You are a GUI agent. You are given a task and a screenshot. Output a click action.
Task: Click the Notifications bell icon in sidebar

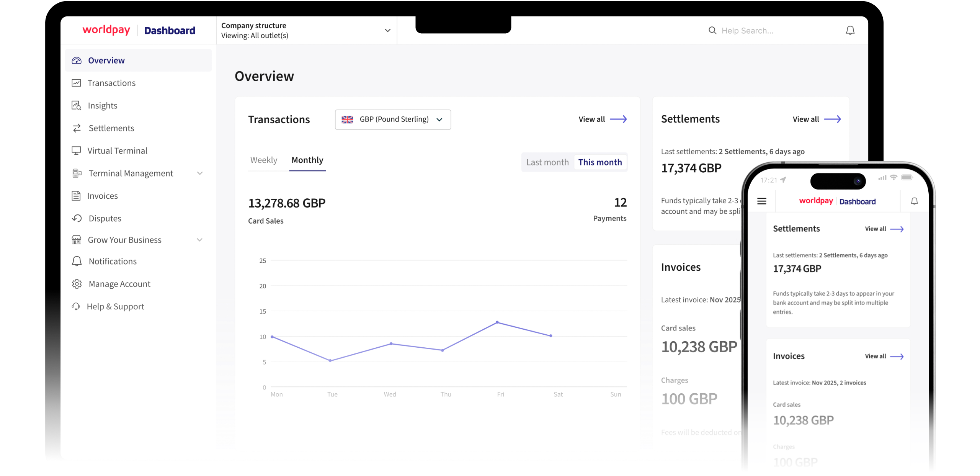(x=77, y=261)
